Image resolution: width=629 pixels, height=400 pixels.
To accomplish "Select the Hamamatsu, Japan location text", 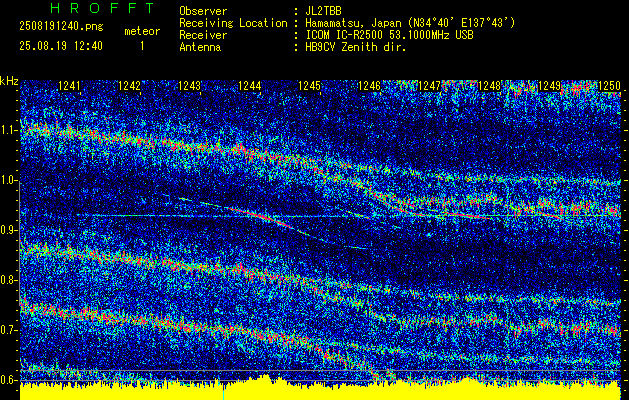I will coord(410,23).
